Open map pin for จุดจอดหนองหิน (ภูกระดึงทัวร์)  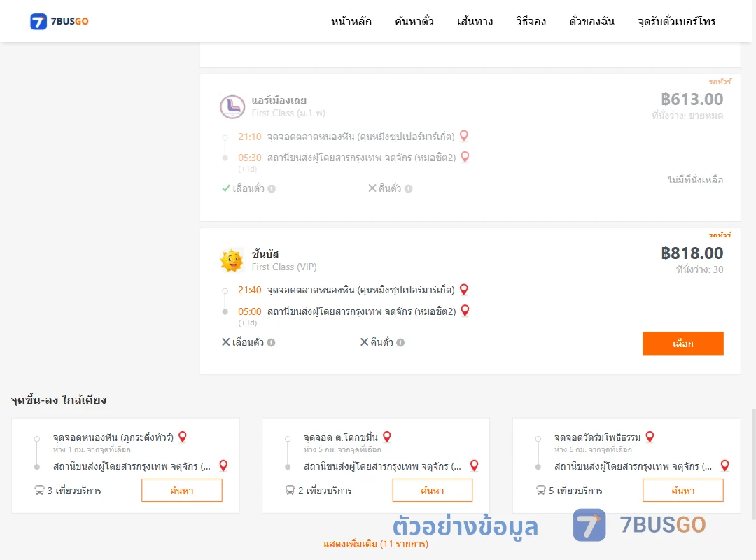click(182, 437)
